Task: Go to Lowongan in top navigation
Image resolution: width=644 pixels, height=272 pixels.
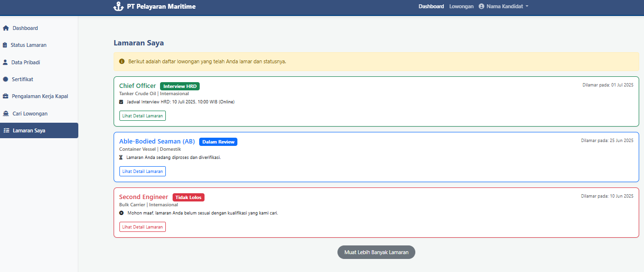Action: tap(461, 7)
